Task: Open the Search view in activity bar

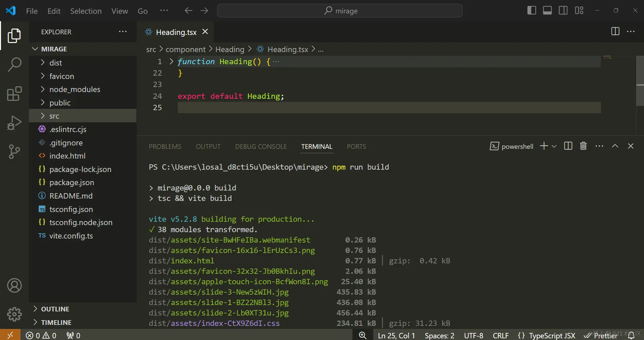Action: pyautogui.click(x=14, y=64)
